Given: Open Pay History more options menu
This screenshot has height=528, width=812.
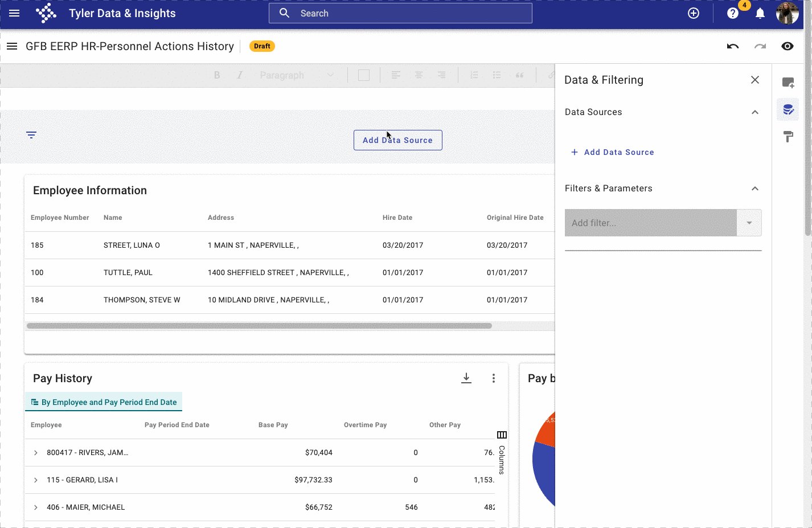Looking at the screenshot, I should click(x=494, y=378).
